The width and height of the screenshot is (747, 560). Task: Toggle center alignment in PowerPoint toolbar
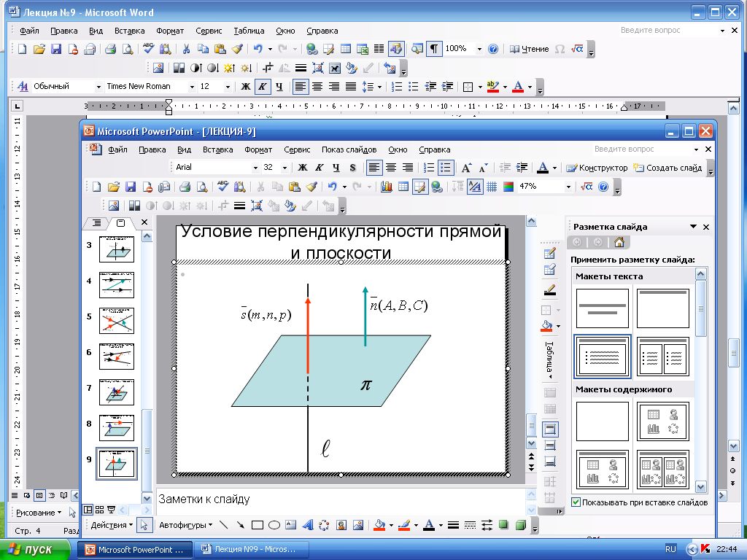(x=391, y=168)
